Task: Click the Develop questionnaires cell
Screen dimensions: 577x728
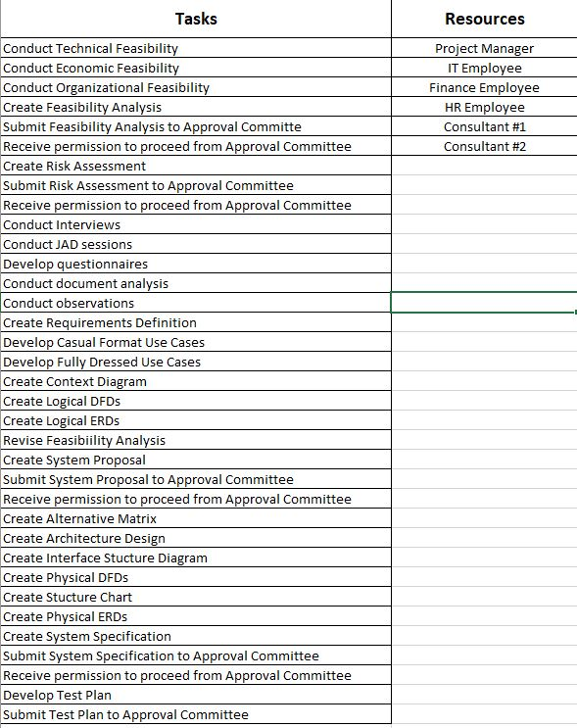Action: pyautogui.click(x=196, y=264)
